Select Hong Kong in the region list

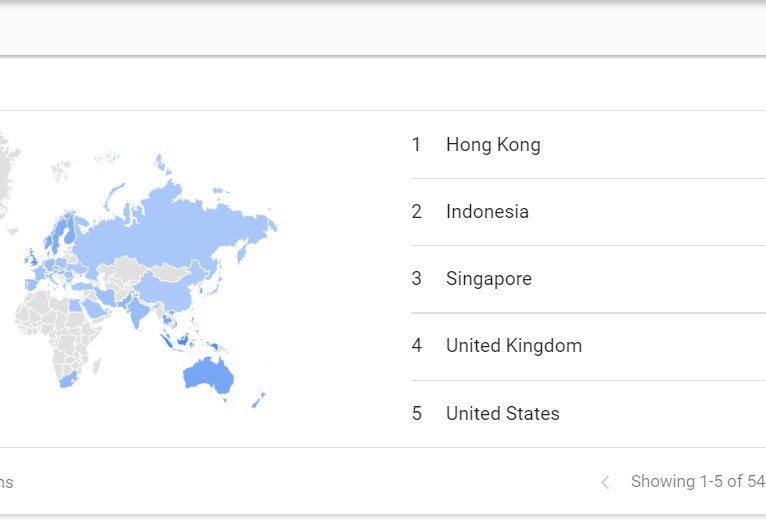493,145
